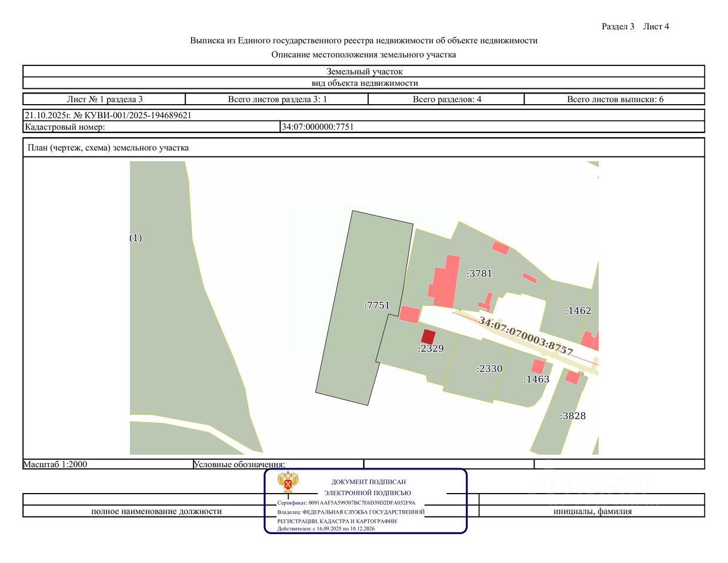Click the certificate number line in the stamp
The image size is (728, 563).
[x=346, y=503]
